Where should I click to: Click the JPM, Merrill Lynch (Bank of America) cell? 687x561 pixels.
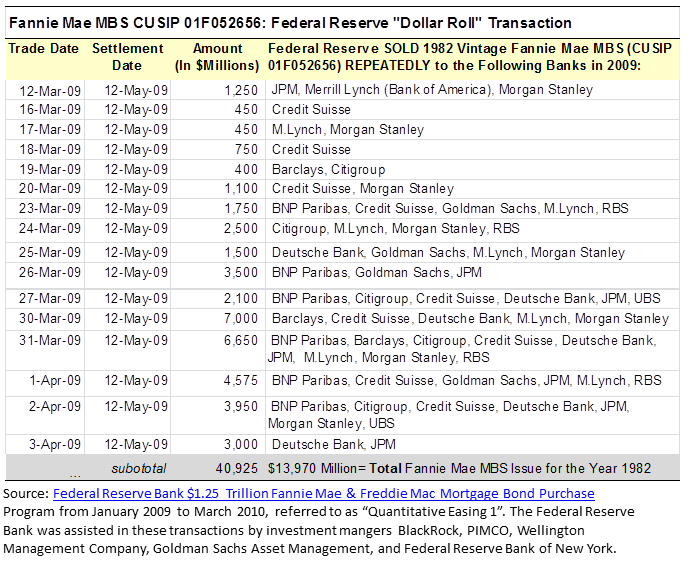(x=432, y=90)
